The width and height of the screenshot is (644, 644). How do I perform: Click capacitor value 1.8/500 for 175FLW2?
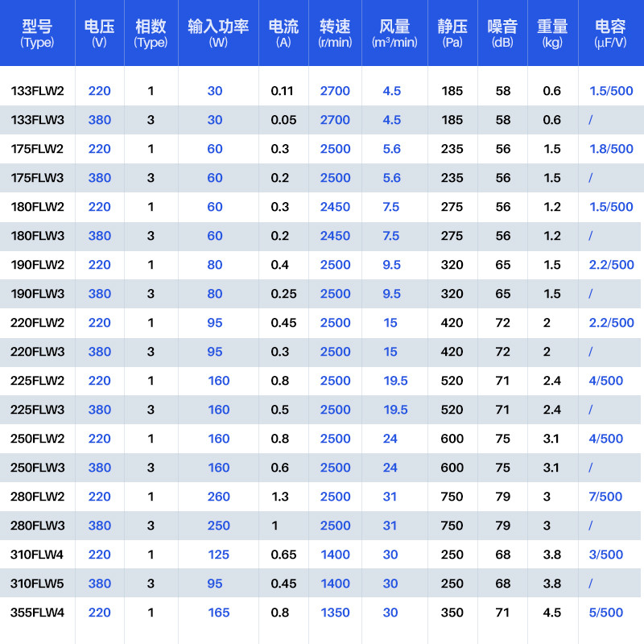coord(611,149)
